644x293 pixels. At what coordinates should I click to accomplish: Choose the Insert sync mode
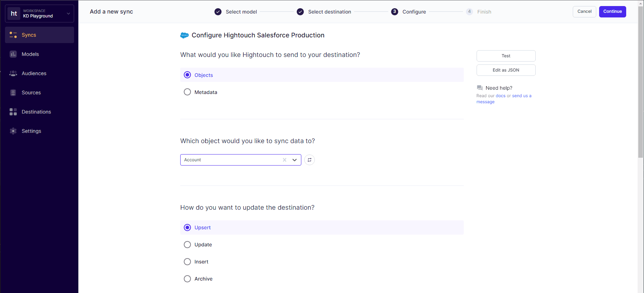click(187, 262)
